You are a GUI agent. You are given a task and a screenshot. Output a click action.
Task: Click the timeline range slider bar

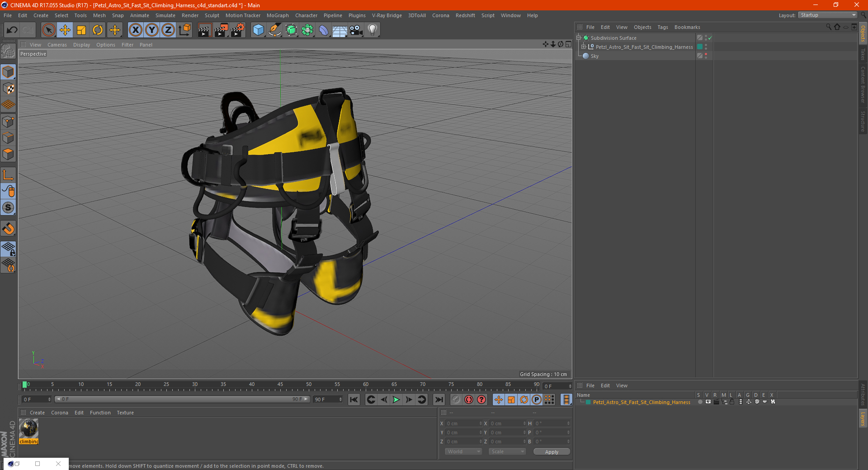(x=182, y=399)
